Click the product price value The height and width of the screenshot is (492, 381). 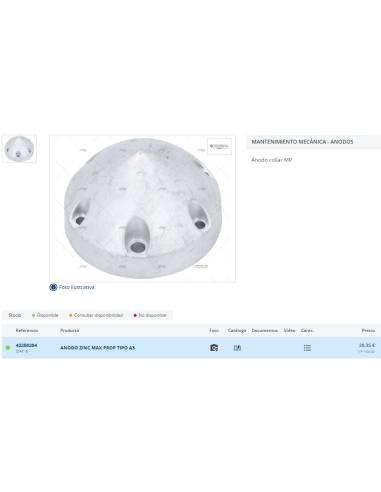point(367,345)
